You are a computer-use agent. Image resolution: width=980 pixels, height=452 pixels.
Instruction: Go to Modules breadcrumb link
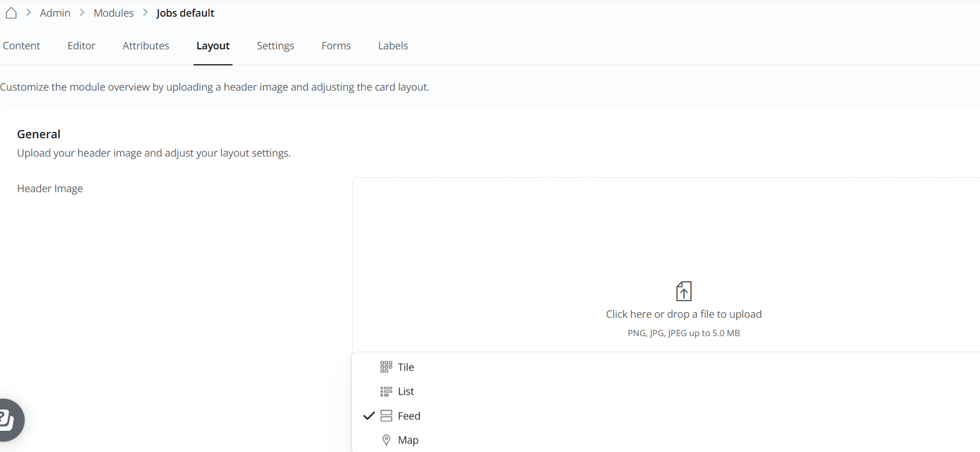[x=114, y=13]
